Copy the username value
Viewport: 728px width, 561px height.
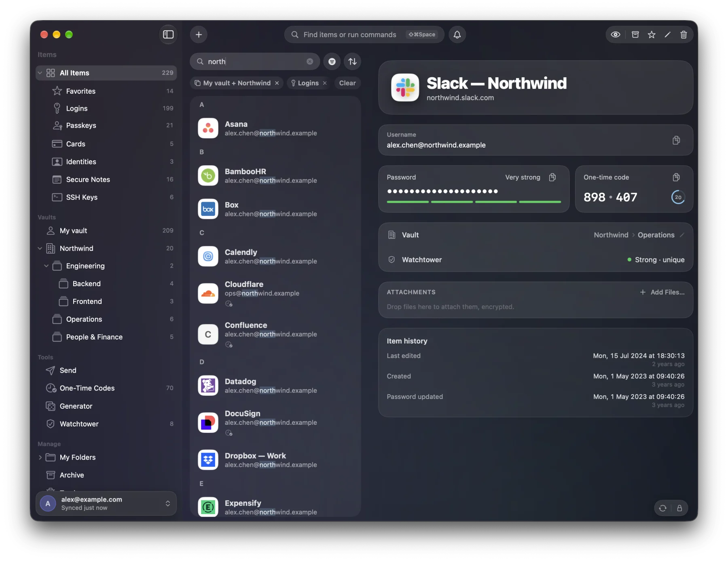[x=676, y=140]
